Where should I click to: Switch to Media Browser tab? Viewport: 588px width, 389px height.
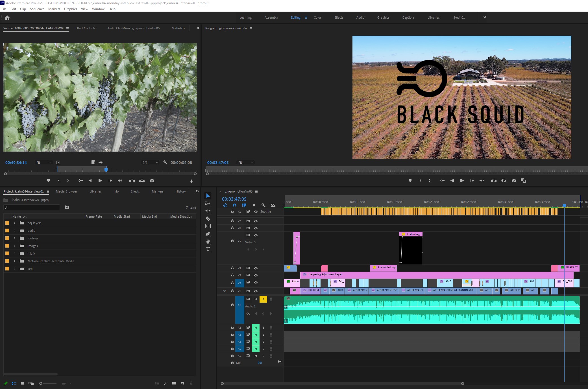coord(66,191)
